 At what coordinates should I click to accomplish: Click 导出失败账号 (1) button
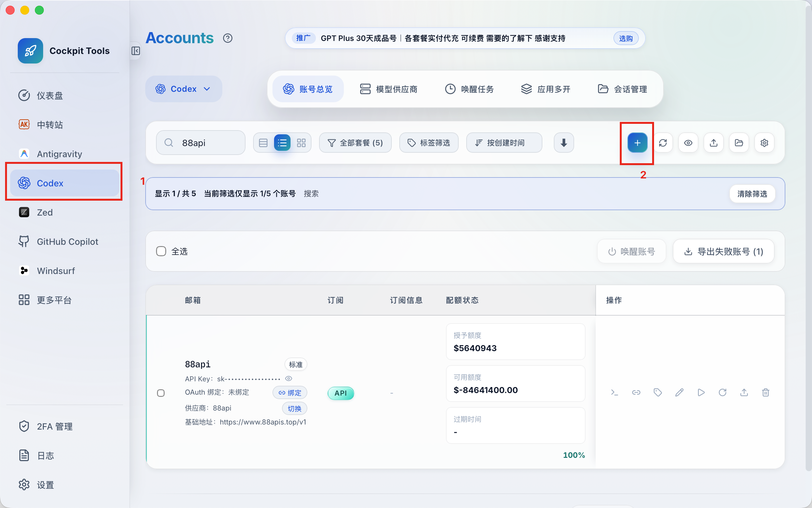pos(724,251)
